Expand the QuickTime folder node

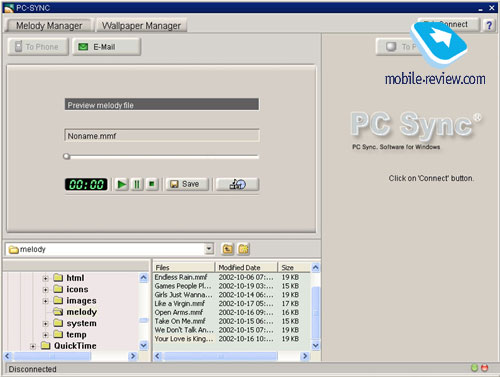33,346
